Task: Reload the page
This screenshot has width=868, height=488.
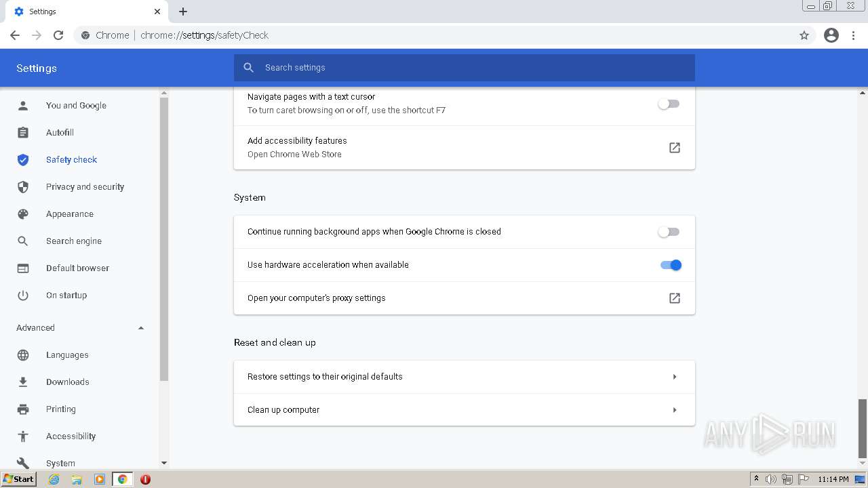Action: tap(58, 35)
